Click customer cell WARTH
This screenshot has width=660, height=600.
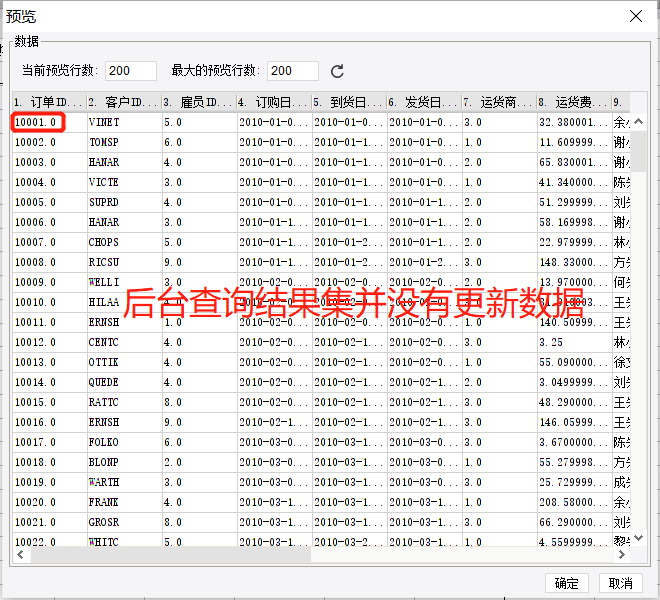point(125,483)
